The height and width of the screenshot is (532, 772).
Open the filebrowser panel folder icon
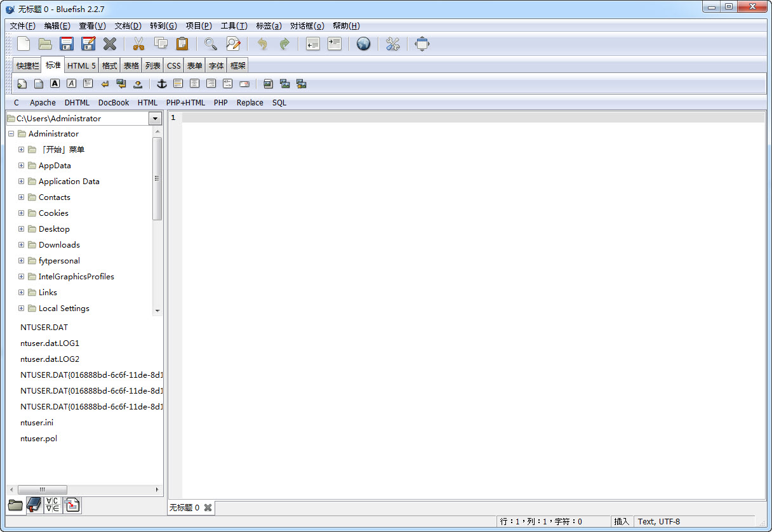pos(15,505)
